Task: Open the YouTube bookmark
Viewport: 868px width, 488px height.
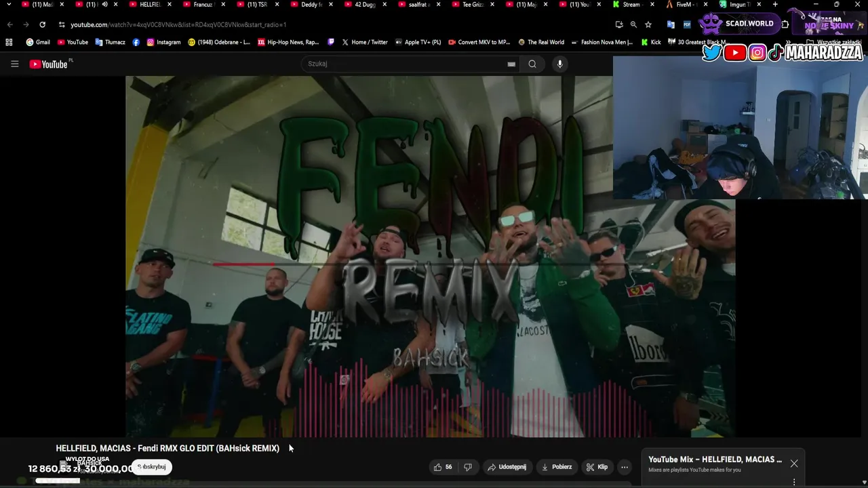Action: point(73,42)
